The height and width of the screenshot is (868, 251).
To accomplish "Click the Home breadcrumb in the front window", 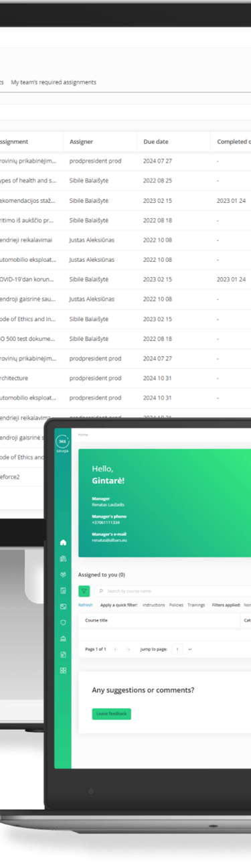I will [83, 435].
